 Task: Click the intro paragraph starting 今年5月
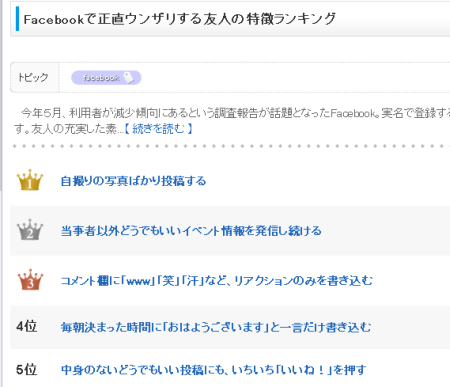pos(232,121)
